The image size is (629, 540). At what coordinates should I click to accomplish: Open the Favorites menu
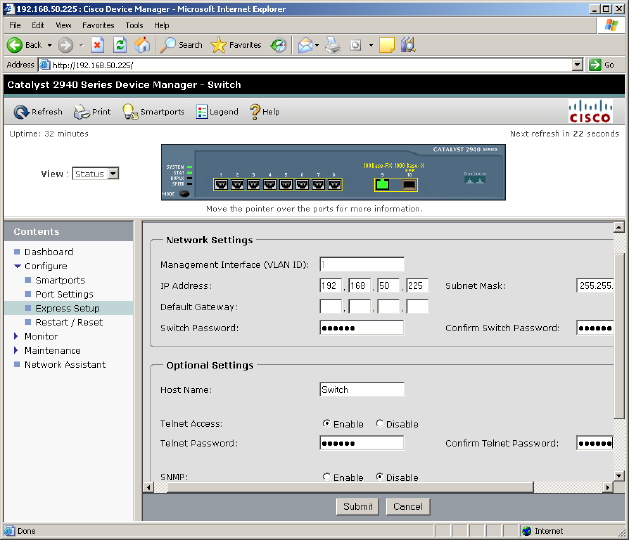pyautogui.click(x=98, y=25)
